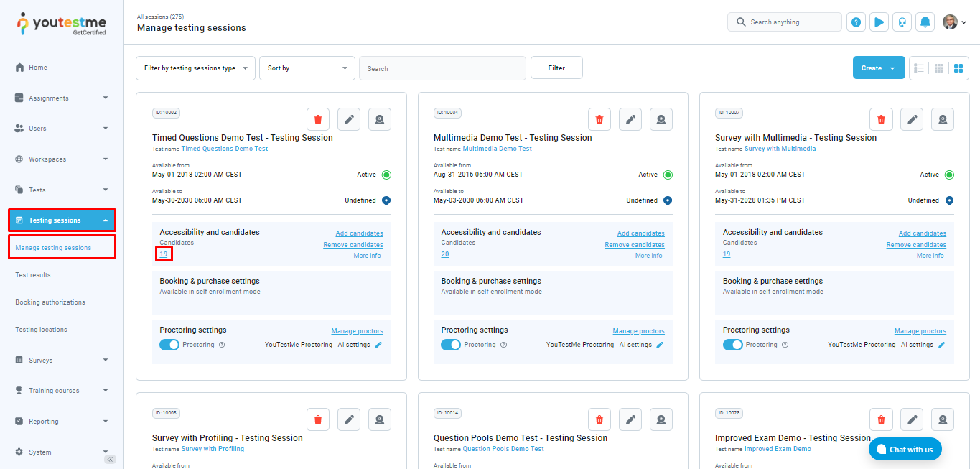This screenshot has height=469, width=980.
Task: Open proctoring icon on Survey with Multimedia card
Action: 943,119
